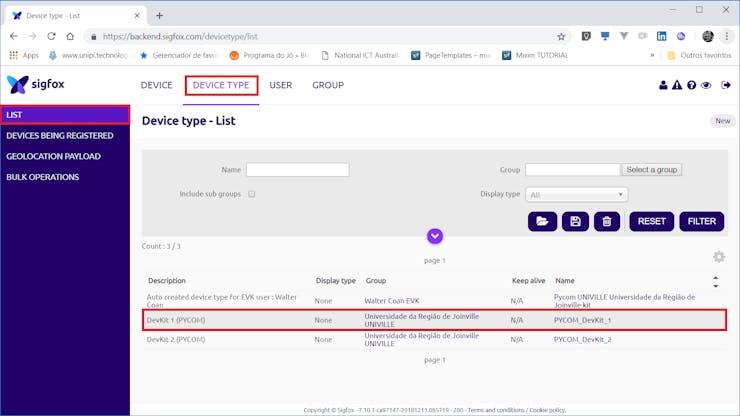Viewport: 740px width, 416px height.
Task: Click the logout arrow icon
Action: (726, 85)
